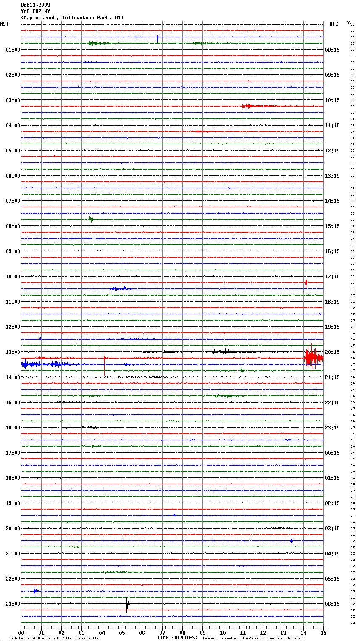
Task: Select the 13:00 MST time label
Action: tap(13, 352)
